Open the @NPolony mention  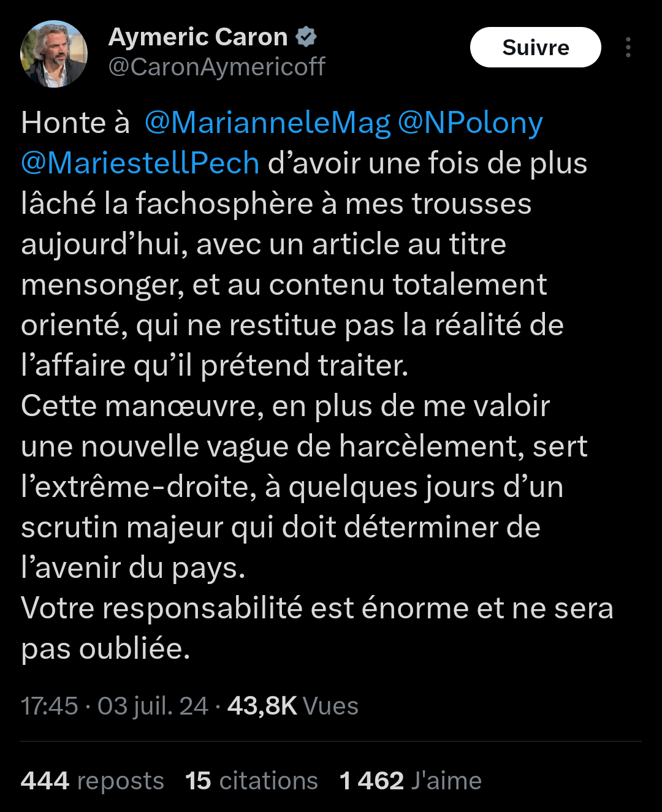pos(470,123)
